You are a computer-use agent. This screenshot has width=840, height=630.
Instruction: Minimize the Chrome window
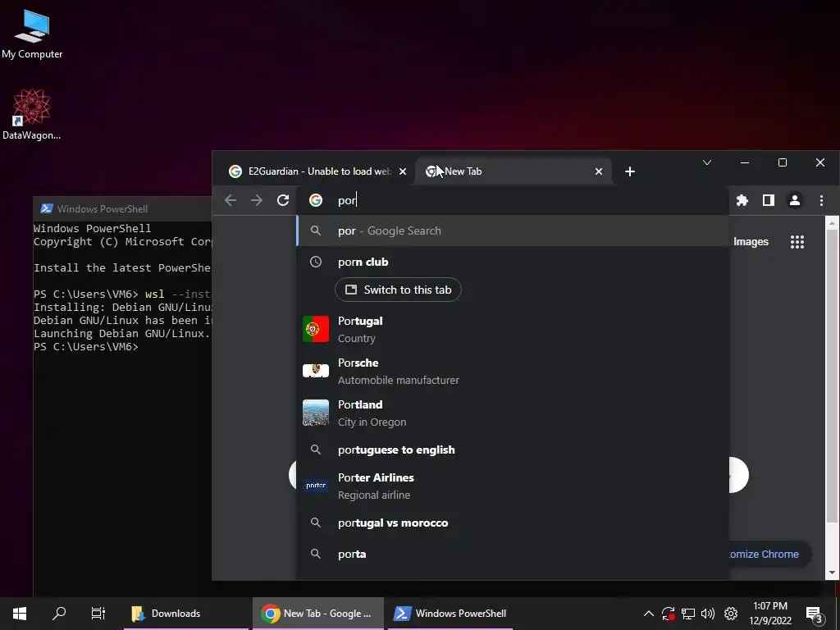point(745,162)
